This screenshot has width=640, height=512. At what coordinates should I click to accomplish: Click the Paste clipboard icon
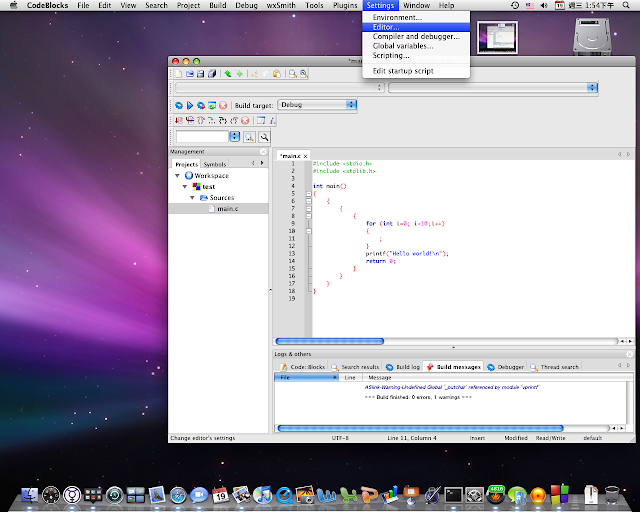coord(277,73)
